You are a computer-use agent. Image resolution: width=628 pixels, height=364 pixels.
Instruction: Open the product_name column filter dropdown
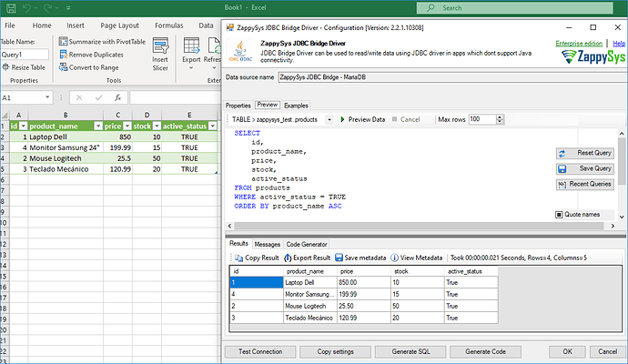point(98,126)
